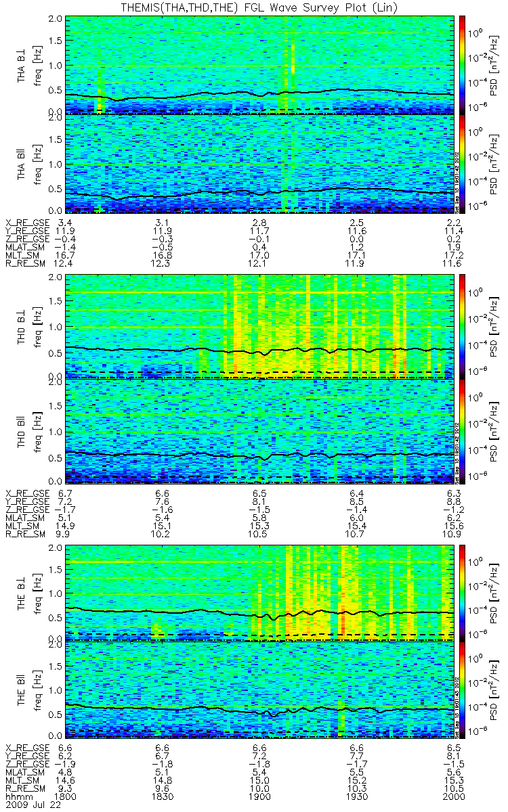Click the Y_RE_GSE value 7.6

click(163, 501)
